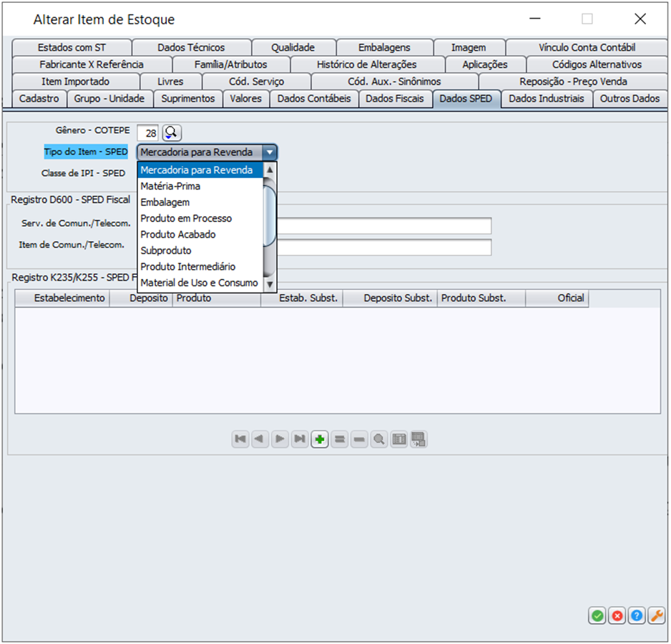Click the Produto Subst. column header
Viewport: 671px width, 644px height.
[481, 298]
